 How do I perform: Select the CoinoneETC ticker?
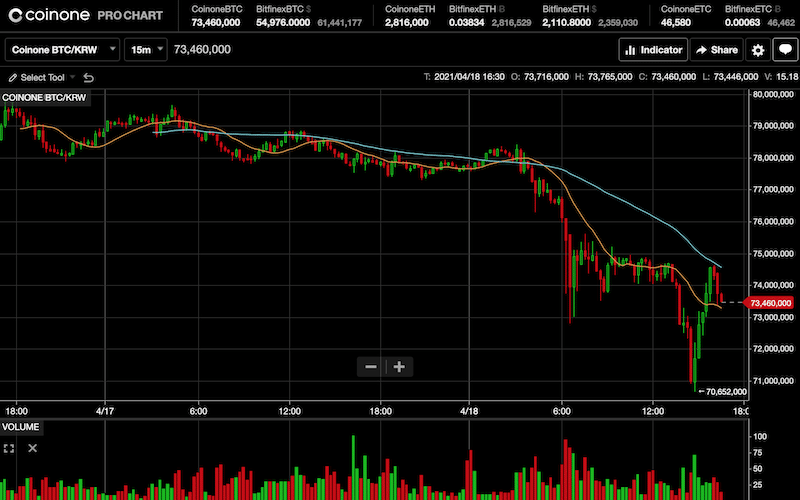pos(686,16)
